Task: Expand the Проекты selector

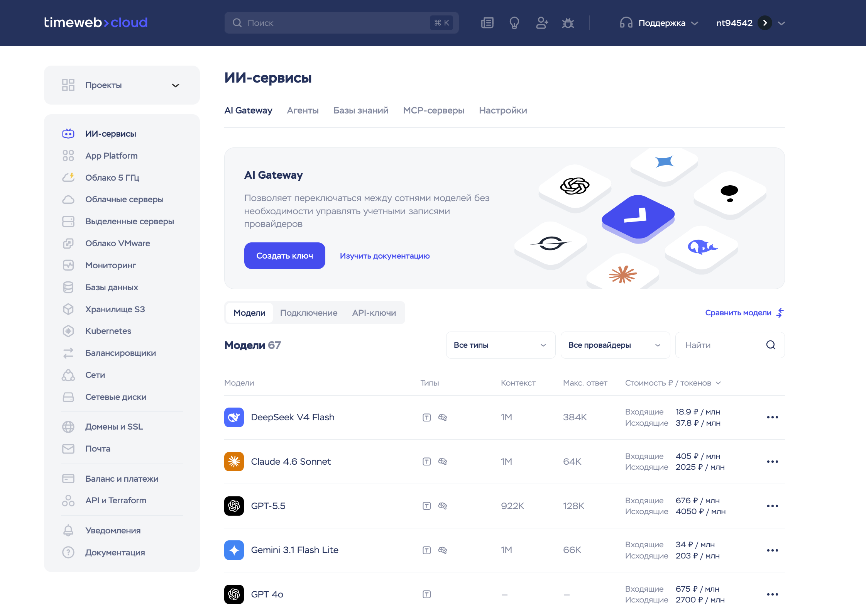Action: tap(122, 85)
